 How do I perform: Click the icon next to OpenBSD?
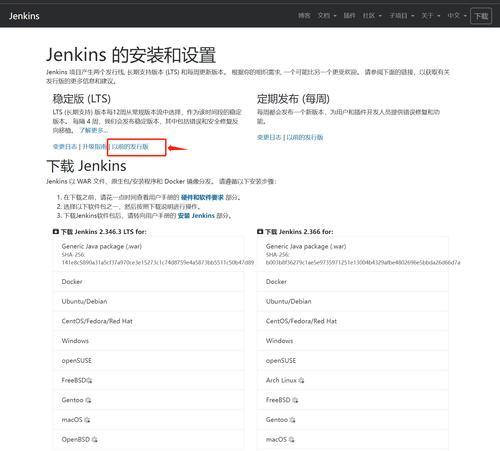(x=95, y=440)
